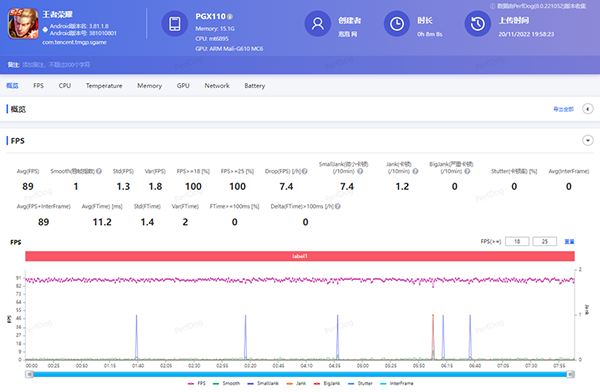
Task: Click the duration clock icon
Action: pos(397,24)
